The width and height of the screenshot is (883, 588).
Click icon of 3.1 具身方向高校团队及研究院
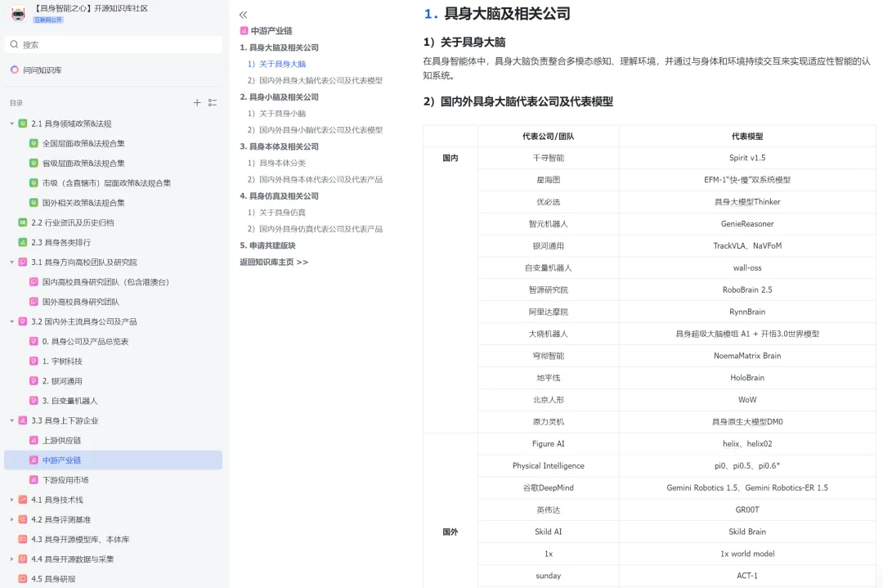point(23,262)
